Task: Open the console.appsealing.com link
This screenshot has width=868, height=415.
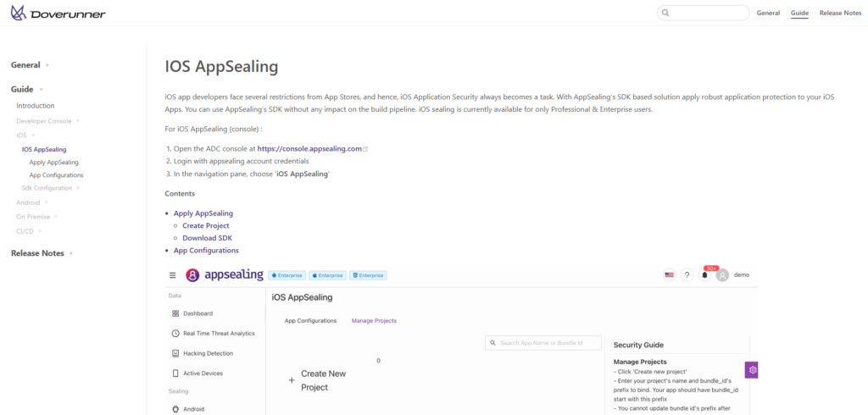Action: point(309,148)
